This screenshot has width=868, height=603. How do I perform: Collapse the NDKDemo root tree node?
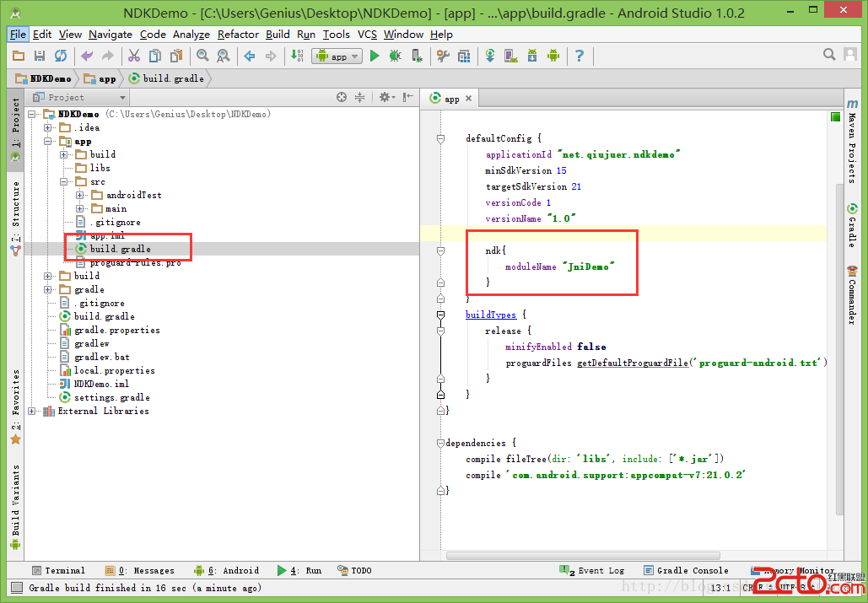click(32, 115)
